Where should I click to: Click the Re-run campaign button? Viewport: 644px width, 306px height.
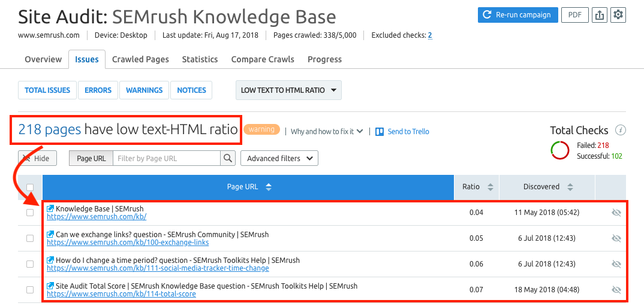518,15
